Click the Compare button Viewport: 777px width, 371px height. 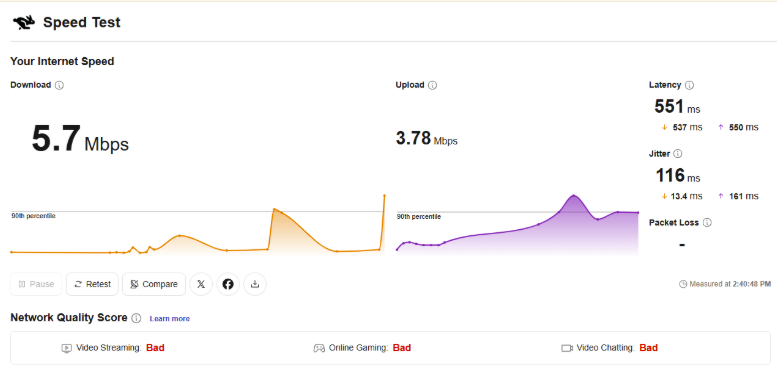tap(154, 284)
